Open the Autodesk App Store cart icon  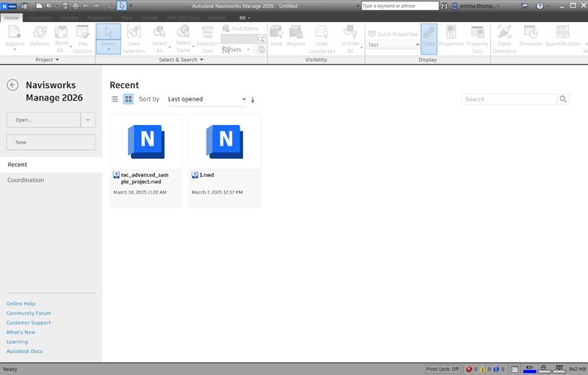525,6
